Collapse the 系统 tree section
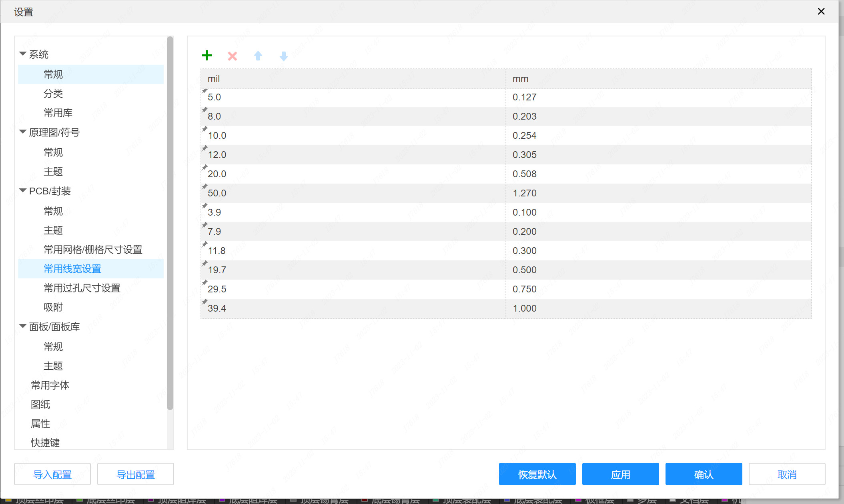Screen dimensions: 844x504 (23, 54)
